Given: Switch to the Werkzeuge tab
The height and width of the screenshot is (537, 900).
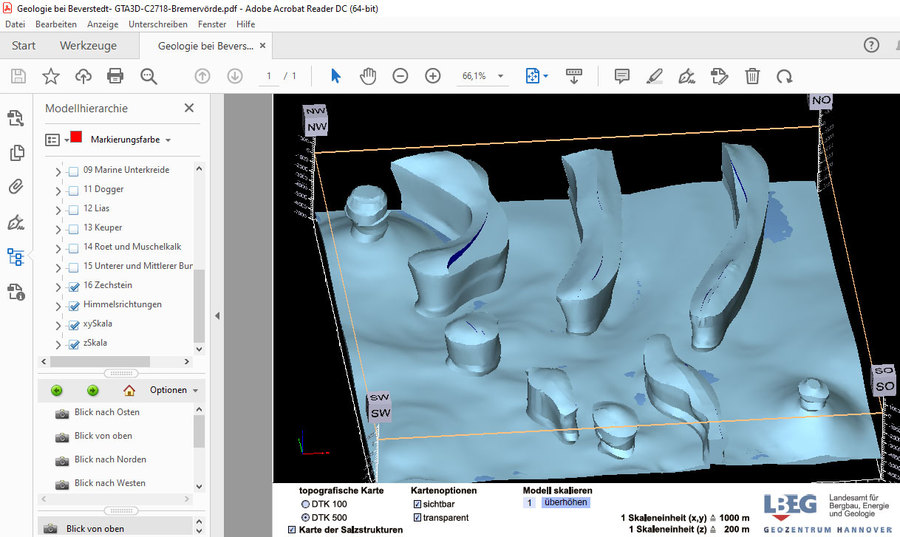Looking at the screenshot, I should [88, 46].
